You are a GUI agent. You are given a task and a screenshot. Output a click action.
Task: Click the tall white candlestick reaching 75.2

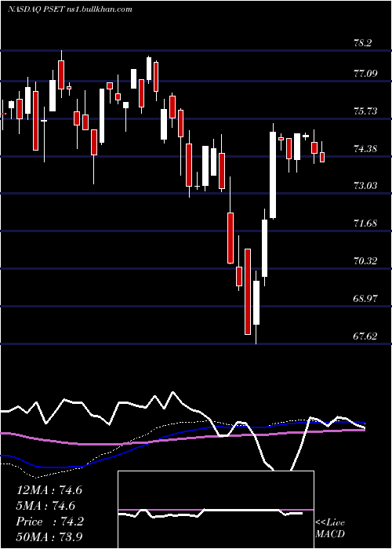pos(273,175)
